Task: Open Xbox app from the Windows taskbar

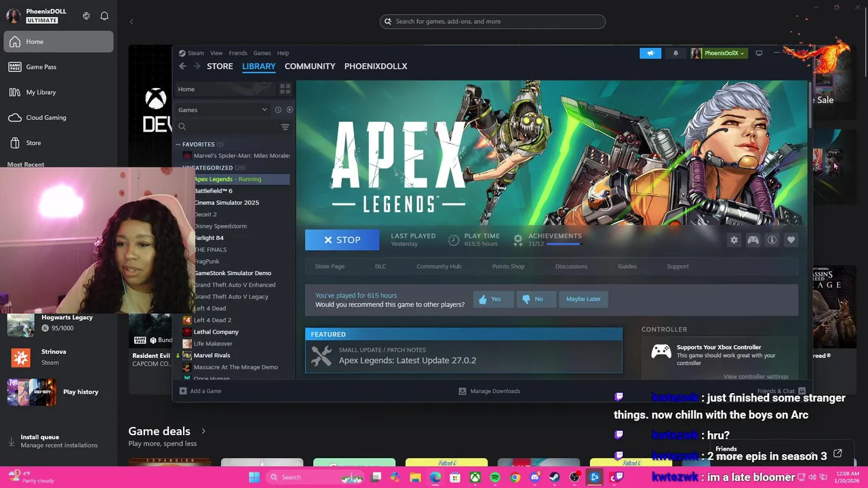Action: pyautogui.click(x=475, y=477)
